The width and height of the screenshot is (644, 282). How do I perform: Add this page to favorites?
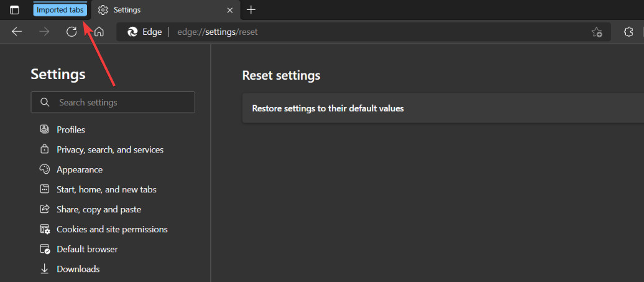(597, 32)
